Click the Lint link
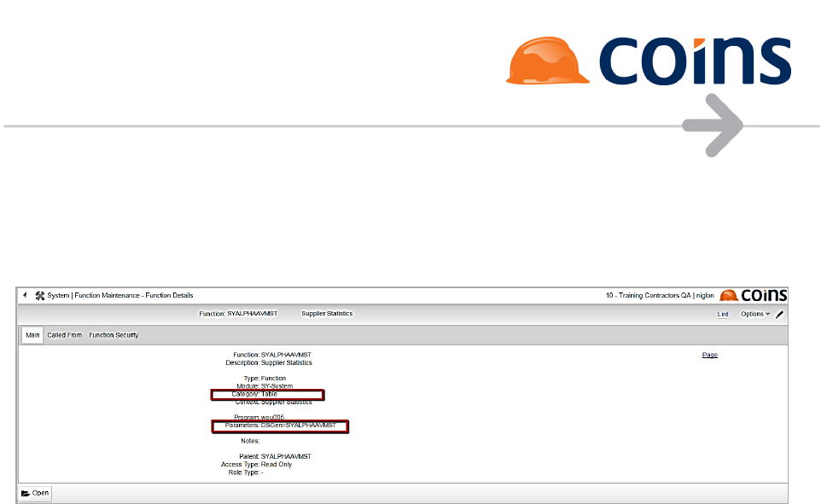The width and height of the screenshot is (821, 504). coord(723,315)
